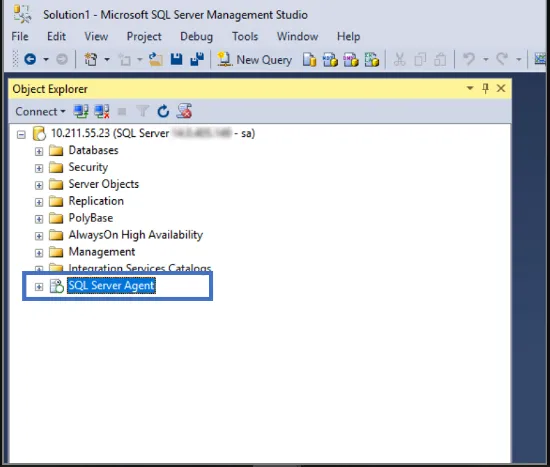The image size is (550, 467).
Task: Open the File menu
Action: (20, 36)
